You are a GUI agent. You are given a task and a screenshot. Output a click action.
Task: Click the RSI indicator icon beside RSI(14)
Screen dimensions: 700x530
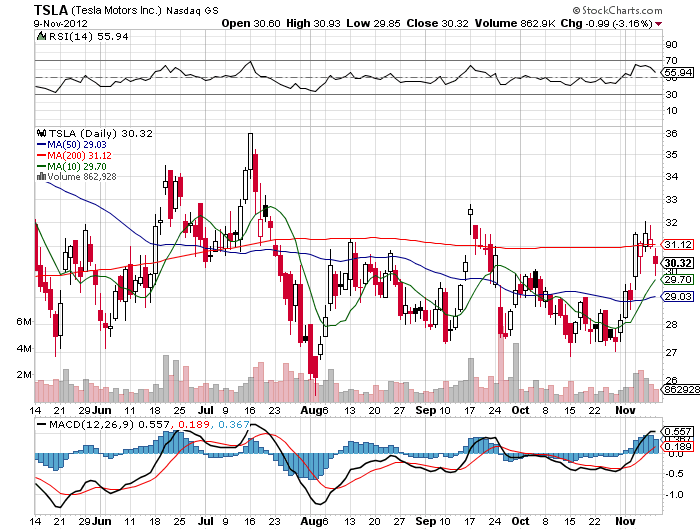(x=41, y=36)
